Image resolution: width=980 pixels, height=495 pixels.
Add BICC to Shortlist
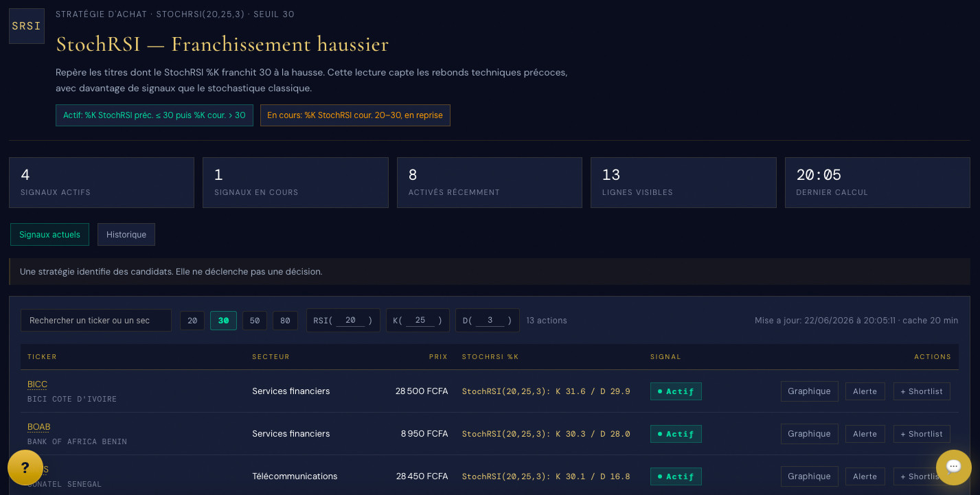922,391
